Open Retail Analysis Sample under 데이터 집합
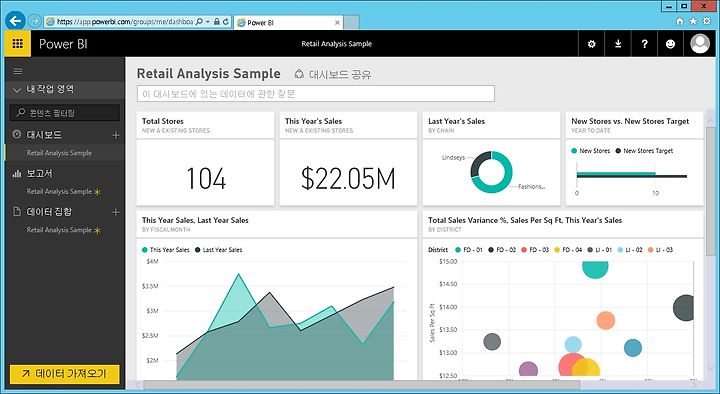This screenshot has width=720, height=394. [59, 230]
